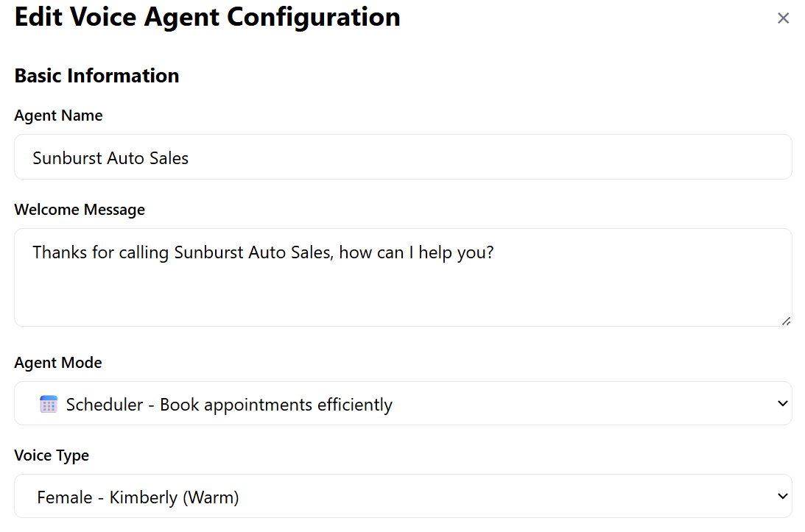This screenshot has width=805, height=532.
Task: Click the "Thanks for calling" text in welcome message
Action: tap(101, 253)
